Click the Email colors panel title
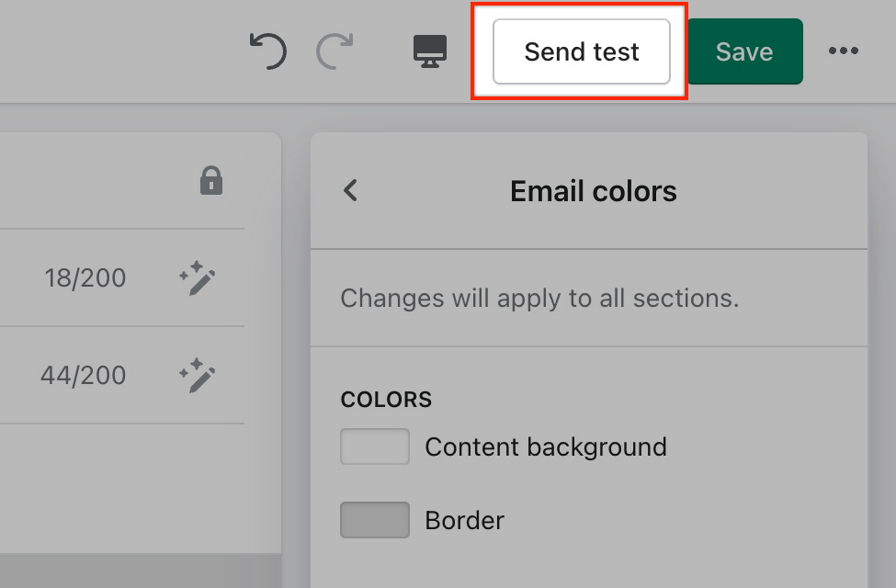The height and width of the screenshot is (588, 896). [x=593, y=191]
